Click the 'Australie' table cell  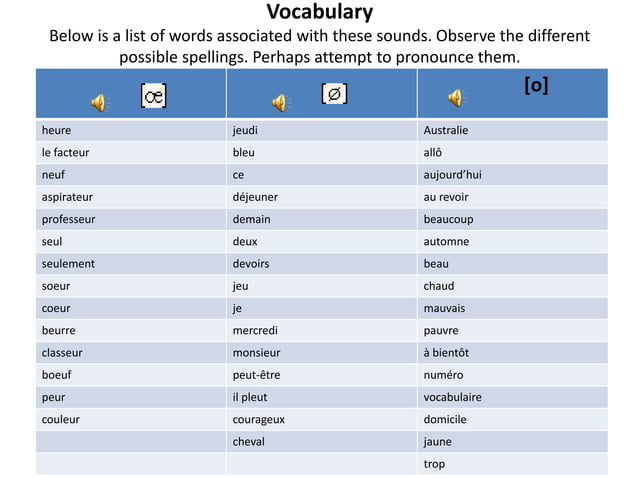[x=512, y=130]
